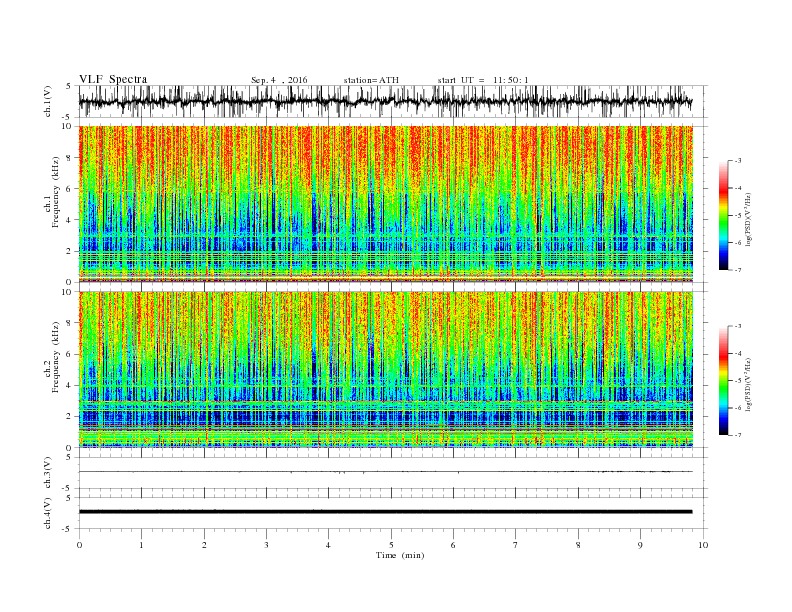Image resolution: width=792 pixels, height=612 pixels.
Task: Click time axis tick label '9'
Action: pyautogui.click(x=640, y=545)
